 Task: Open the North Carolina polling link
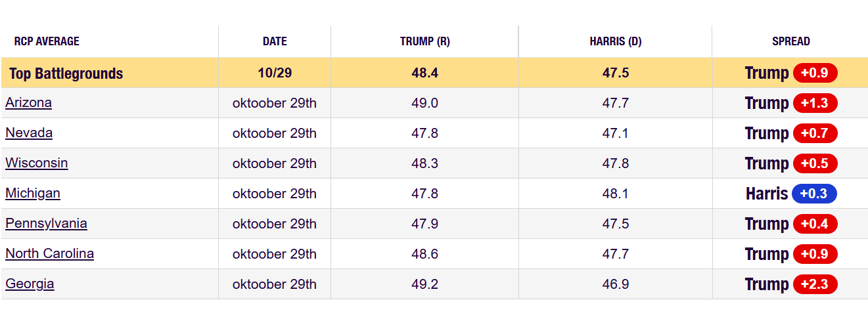pos(49,253)
